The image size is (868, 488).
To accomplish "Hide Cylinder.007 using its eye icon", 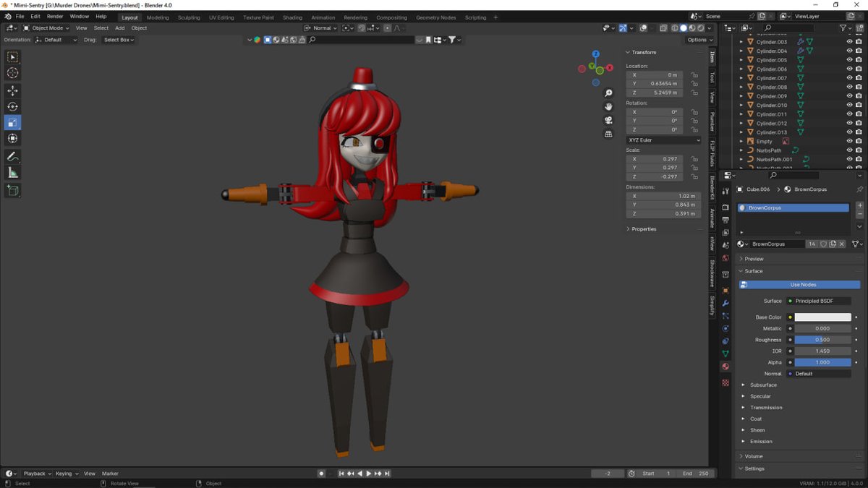I will coord(850,78).
